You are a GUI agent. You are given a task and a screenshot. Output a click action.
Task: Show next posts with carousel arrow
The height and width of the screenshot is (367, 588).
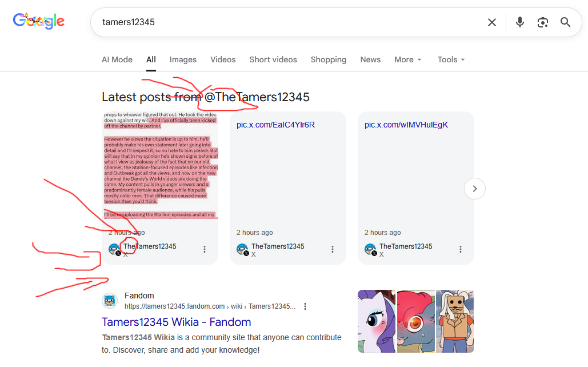point(474,189)
